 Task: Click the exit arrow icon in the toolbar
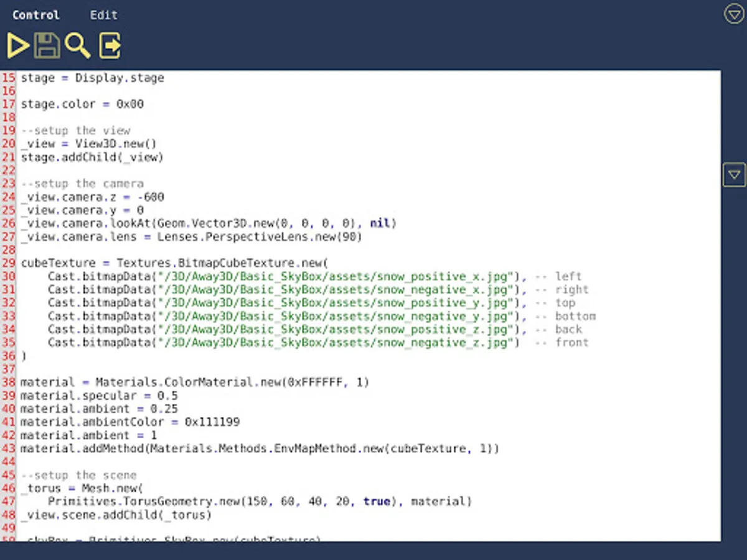click(110, 46)
